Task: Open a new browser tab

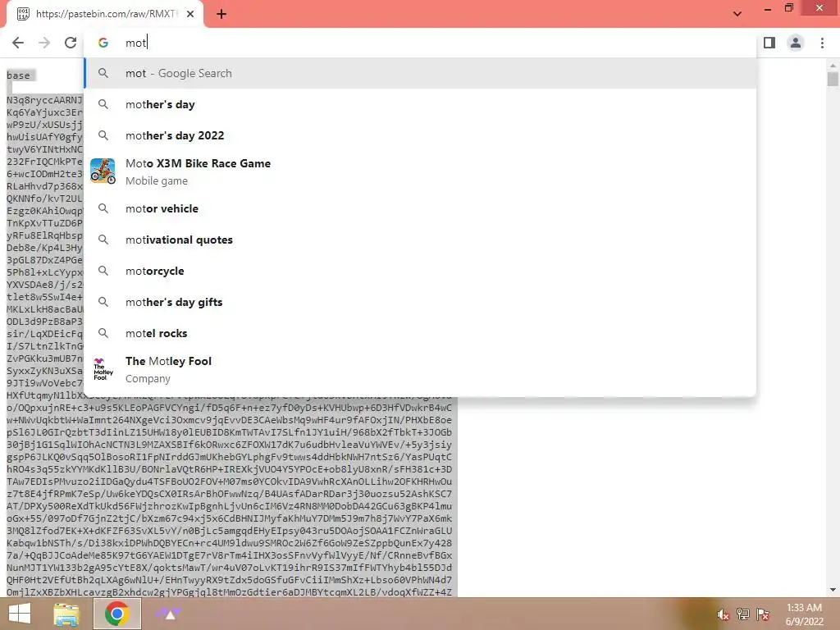Action: [x=221, y=15]
